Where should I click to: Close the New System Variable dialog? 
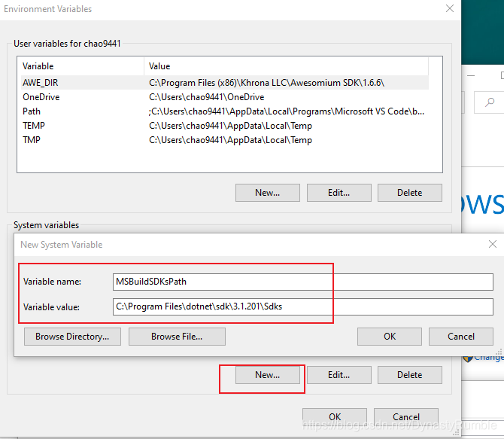[x=493, y=244]
